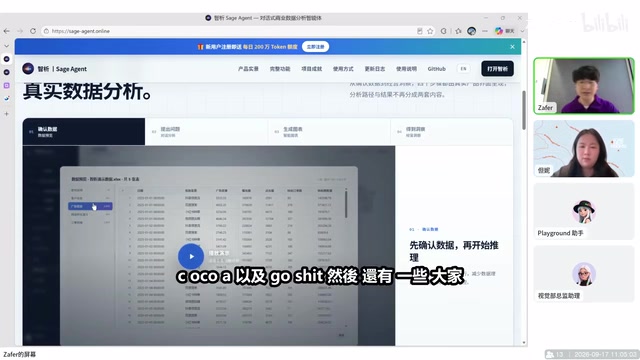This screenshot has height=360, width=640.
Task: Add this page to favorites with the star icon
Action: click(x=430, y=31)
